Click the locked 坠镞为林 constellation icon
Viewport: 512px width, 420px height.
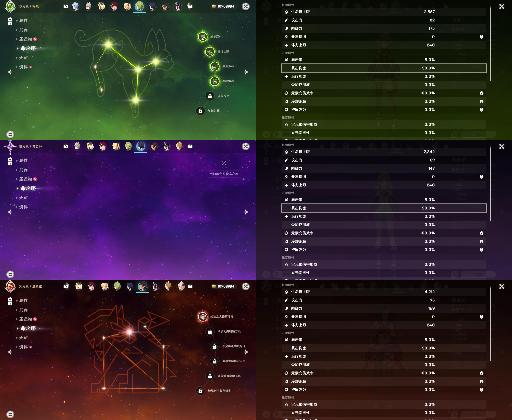pos(200,111)
